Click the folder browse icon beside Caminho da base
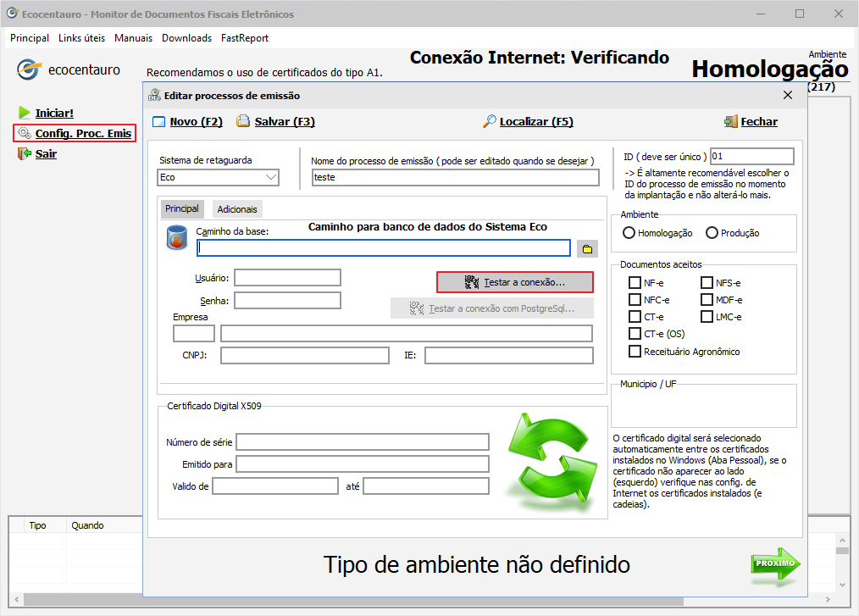 (586, 248)
